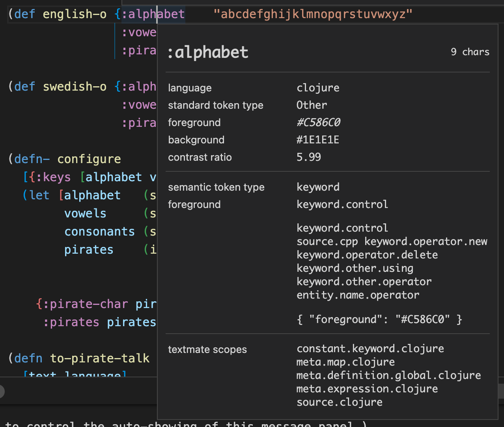This screenshot has width=504, height=427.
Task: Click the keyword.other.operator scope line
Action: pyautogui.click(x=364, y=282)
